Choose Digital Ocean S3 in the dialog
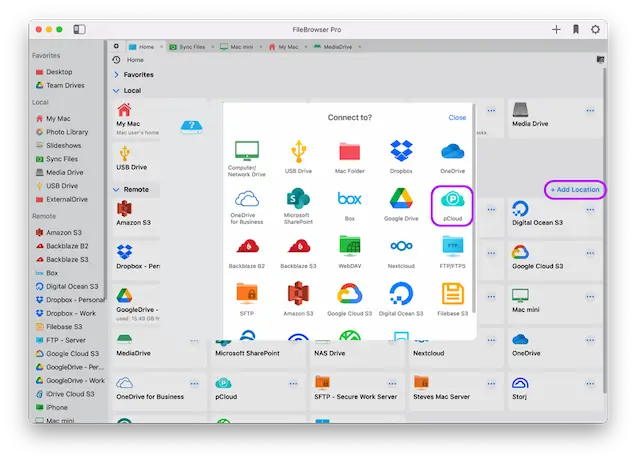Screen dimensions: 636x461 click(401, 299)
